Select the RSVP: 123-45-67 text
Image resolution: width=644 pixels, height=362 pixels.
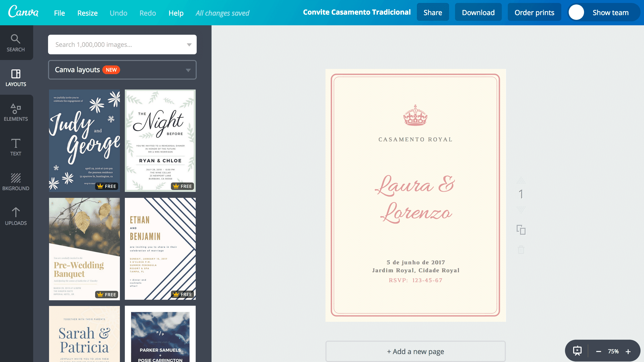(415, 280)
